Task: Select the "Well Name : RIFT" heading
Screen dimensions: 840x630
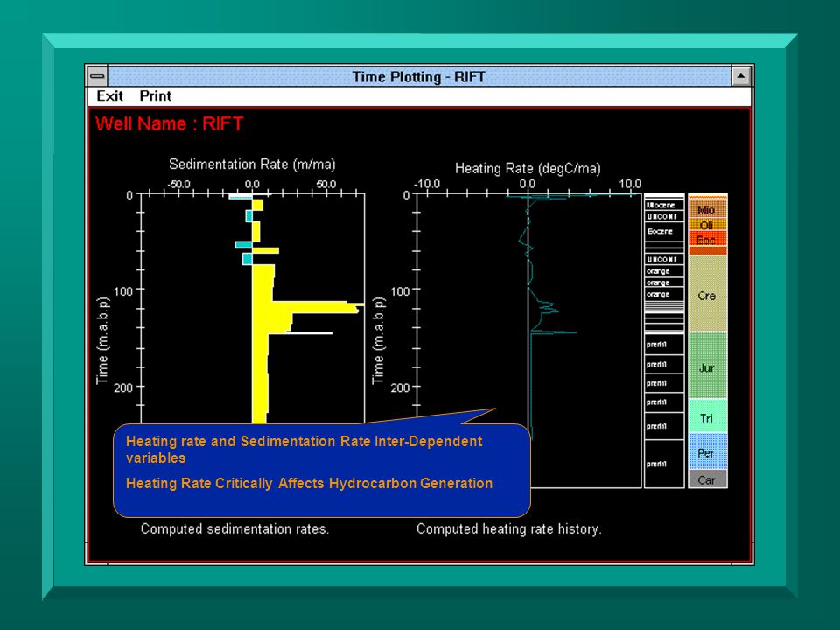Action: pyautogui.click(x=169, y=123)
